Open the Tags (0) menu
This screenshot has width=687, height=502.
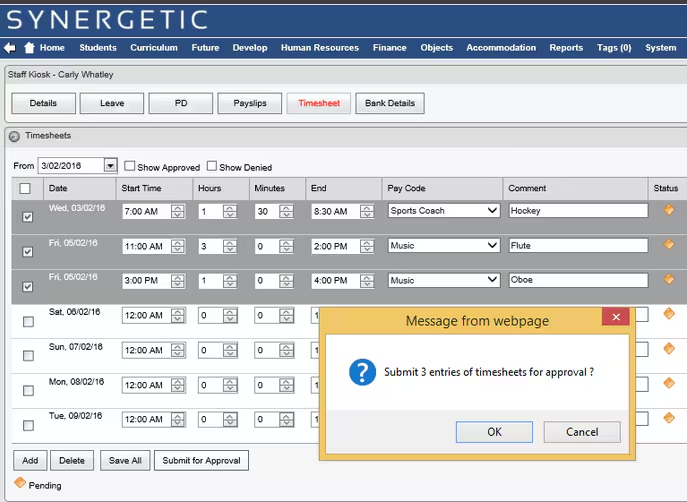[614, 48]
